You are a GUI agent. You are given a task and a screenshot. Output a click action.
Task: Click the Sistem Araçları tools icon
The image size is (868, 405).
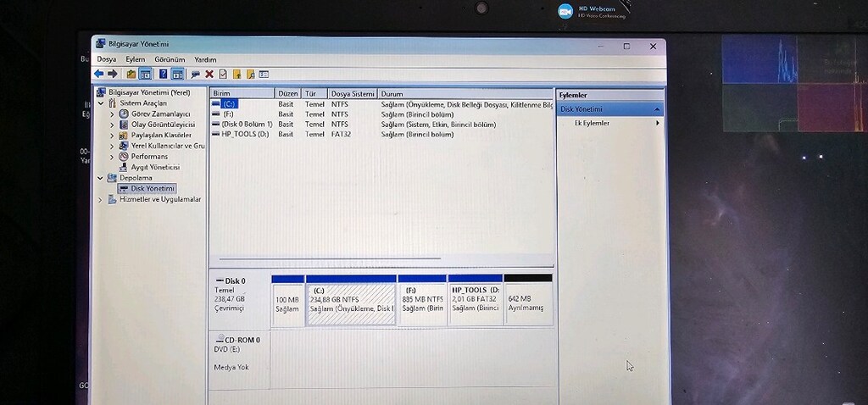tap(113, 103)
